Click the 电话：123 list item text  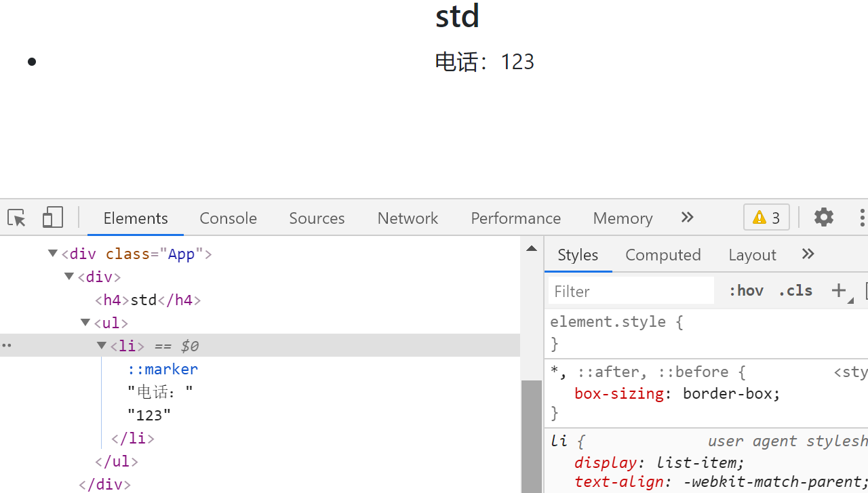(x=484, y=62)
